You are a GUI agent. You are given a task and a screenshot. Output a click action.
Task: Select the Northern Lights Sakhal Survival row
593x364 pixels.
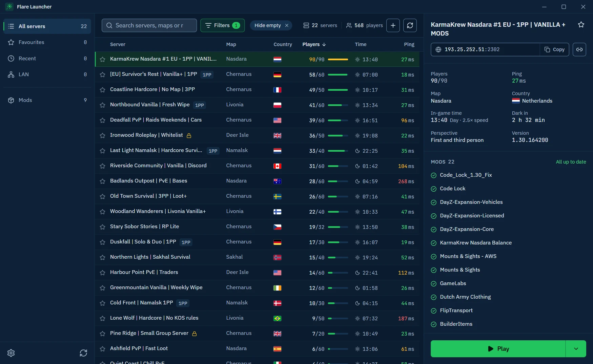click(x=257, y=257)
